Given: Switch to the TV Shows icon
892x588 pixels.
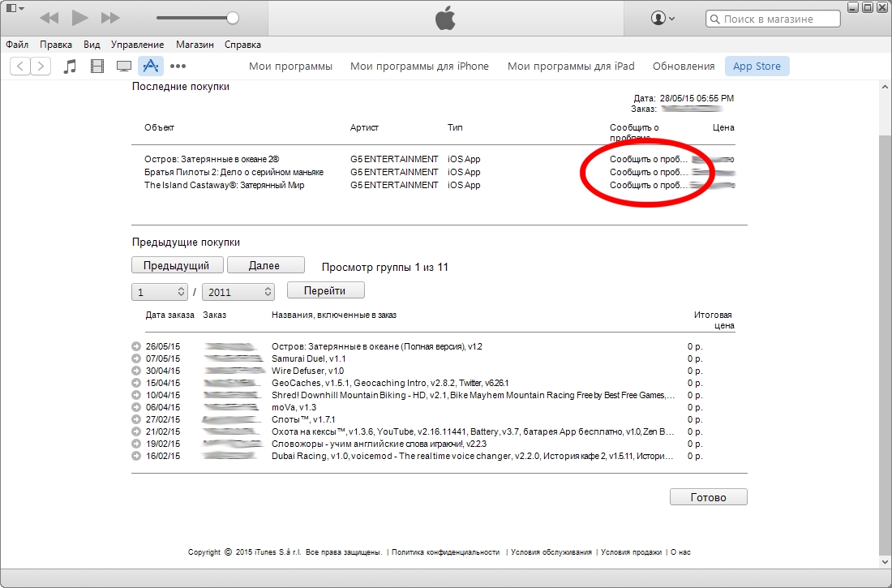Looking at the screenshot, I should [124, 66].
